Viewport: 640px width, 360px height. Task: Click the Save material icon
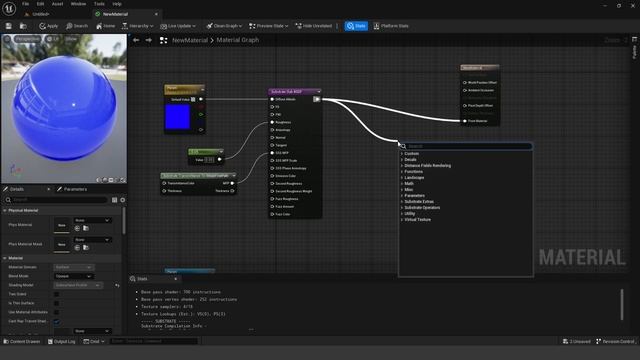(x=9, y=26)
